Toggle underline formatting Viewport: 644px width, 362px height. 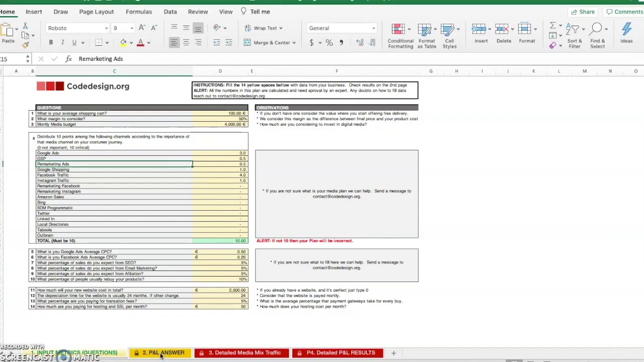(x=74, y=43)
